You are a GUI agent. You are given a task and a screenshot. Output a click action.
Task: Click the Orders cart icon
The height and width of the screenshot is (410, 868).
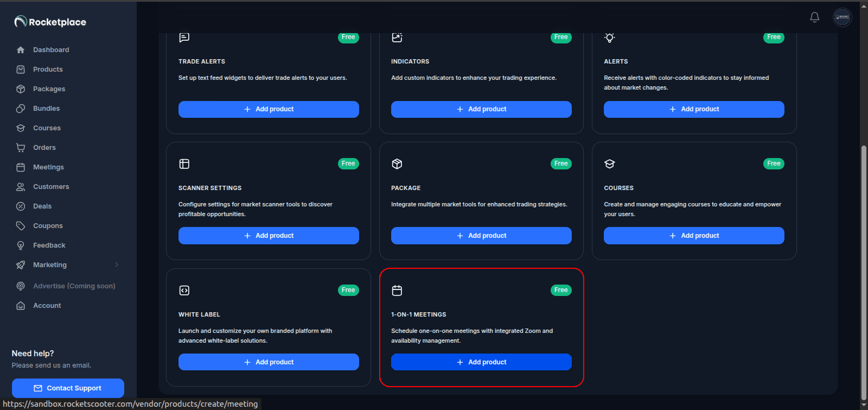pyautogui.click(x=21, y=148)
